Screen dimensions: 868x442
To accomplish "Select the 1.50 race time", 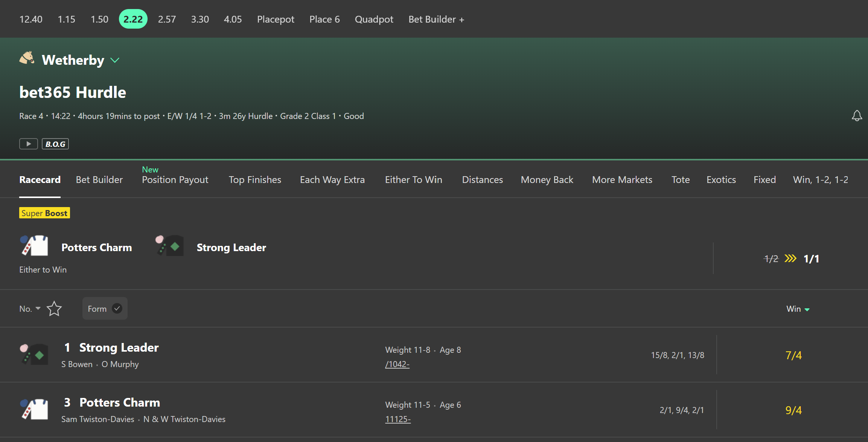I will coord(99,19).
